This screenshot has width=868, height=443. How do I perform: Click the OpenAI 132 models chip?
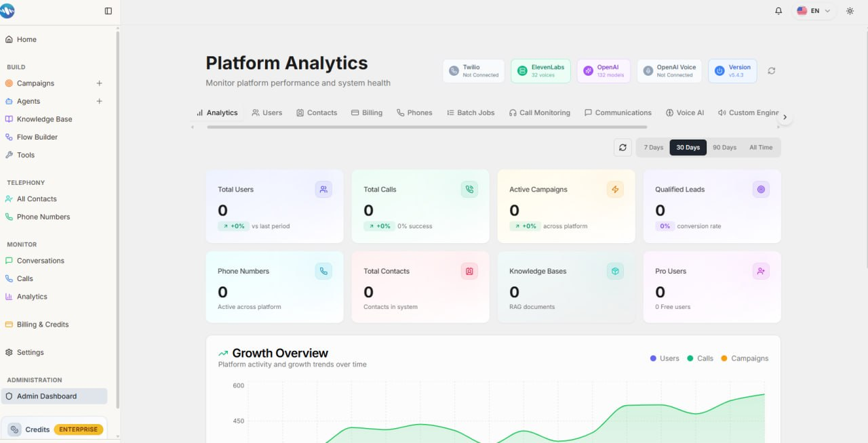tap(604, 71)
